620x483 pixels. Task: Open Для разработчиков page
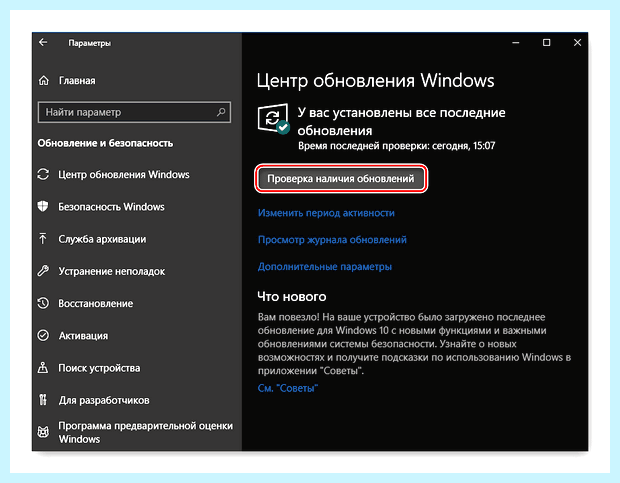point(104,400)
